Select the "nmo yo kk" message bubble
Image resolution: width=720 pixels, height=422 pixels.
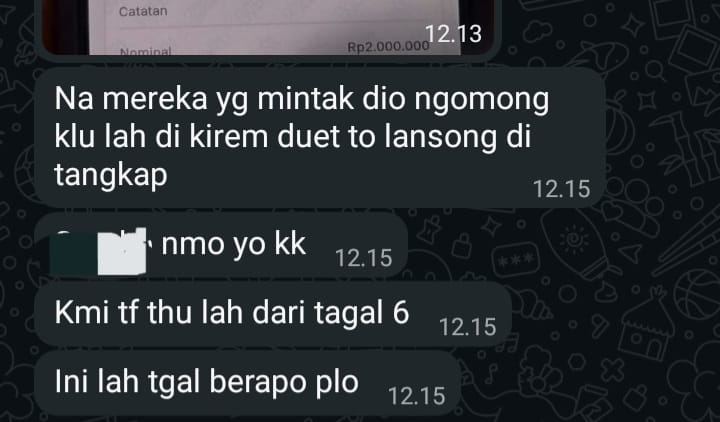[x=221, y=245]
